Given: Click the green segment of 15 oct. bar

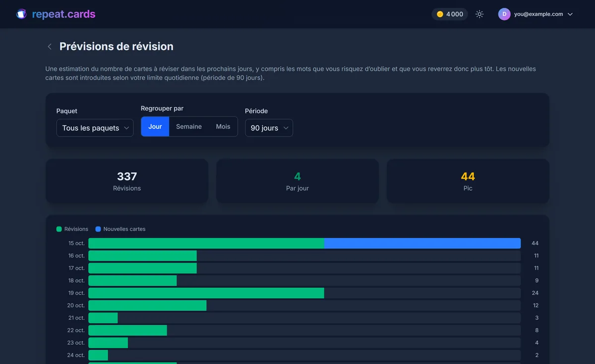Looking at the screenshot, I should pyautogui.click(x=206, y=243).
